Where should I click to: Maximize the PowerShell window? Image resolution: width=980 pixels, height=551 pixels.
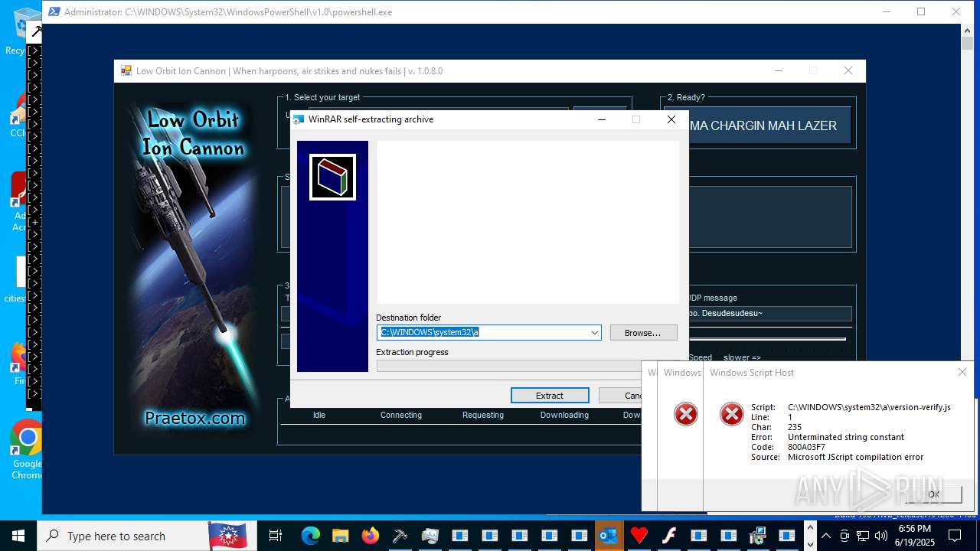coord(921,11)
